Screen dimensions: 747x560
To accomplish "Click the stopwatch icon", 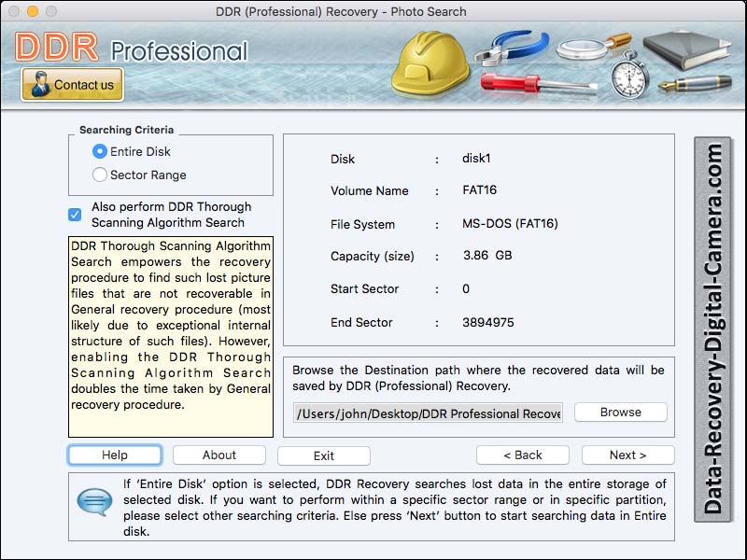I will click(x=627, y=81).
